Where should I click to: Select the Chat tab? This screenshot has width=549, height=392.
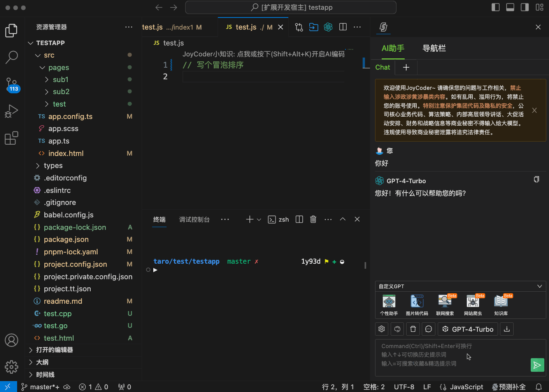(x=382, y=67)
